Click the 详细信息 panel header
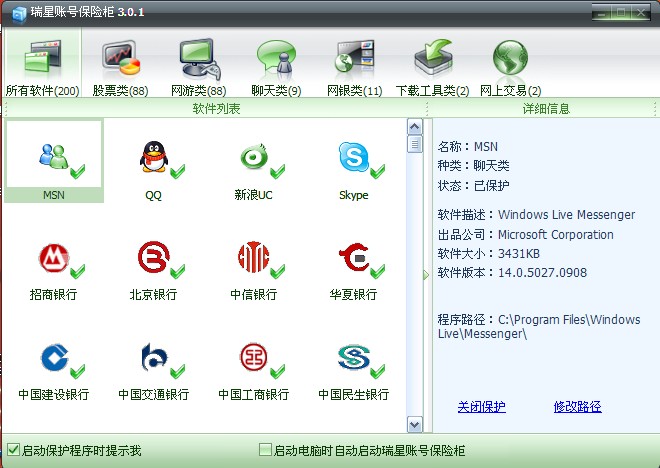This screenshot has width=660, height=468. coord(546,109)
